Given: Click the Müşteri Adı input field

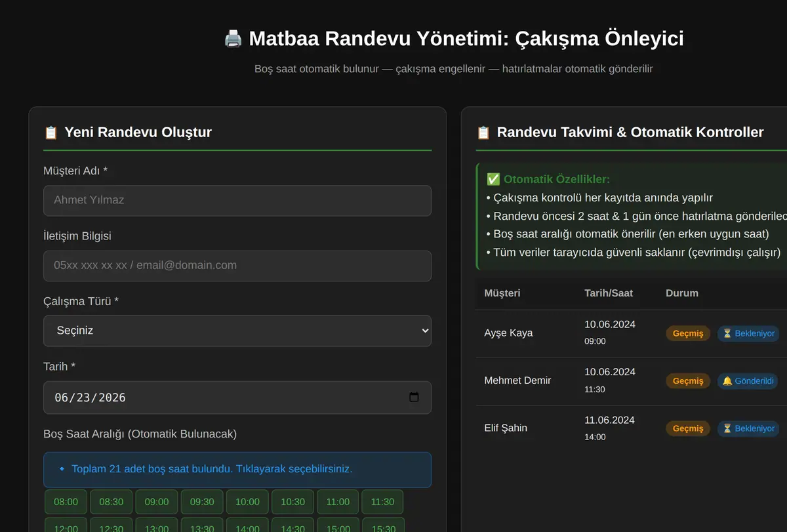Looking at the screenshot, I should tap(237, 200).
